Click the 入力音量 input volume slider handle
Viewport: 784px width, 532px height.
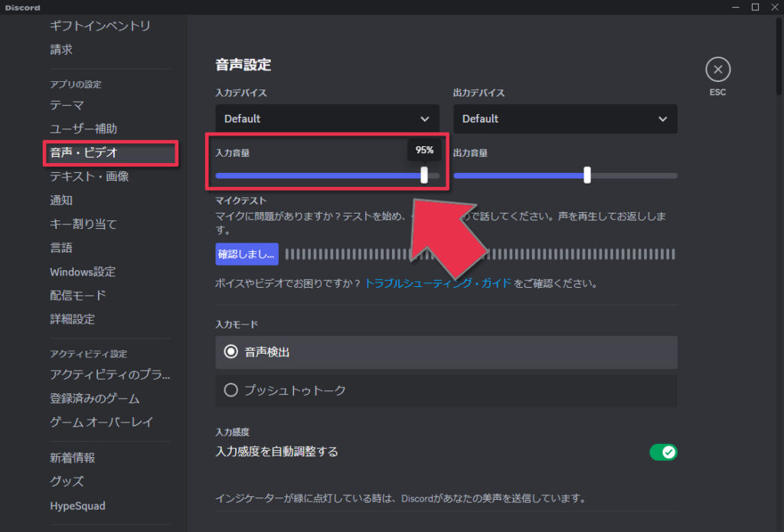click(425, 175)
